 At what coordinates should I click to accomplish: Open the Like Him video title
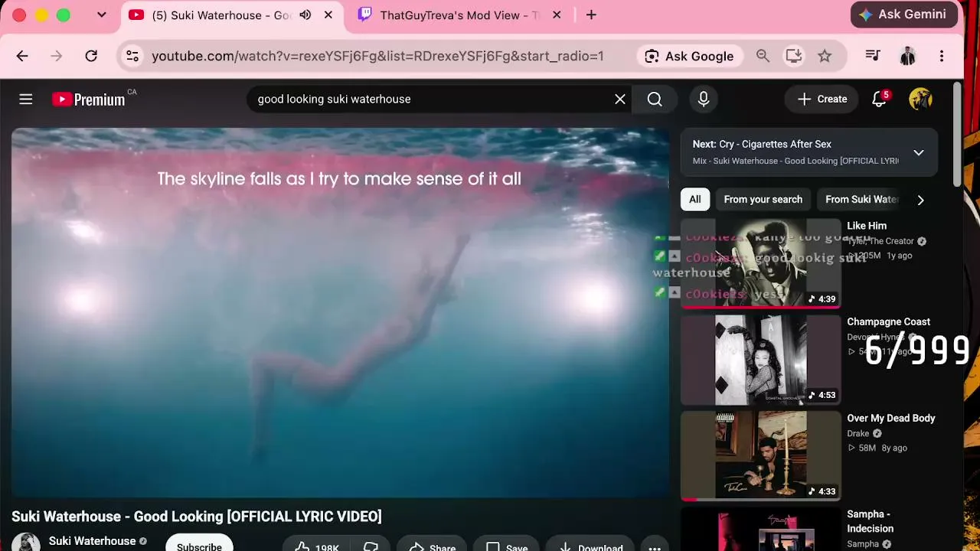[867, 226]
